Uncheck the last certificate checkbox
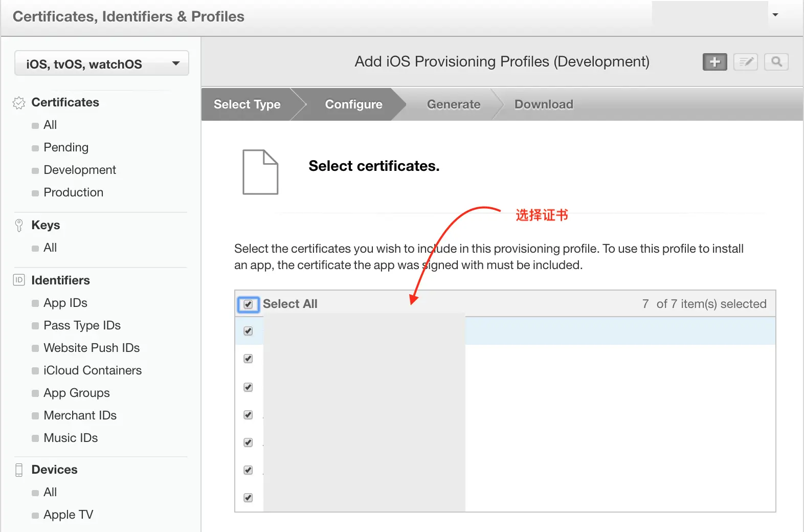Image resolution: width=804 pixels, height=532 pixels. point(248,497)
